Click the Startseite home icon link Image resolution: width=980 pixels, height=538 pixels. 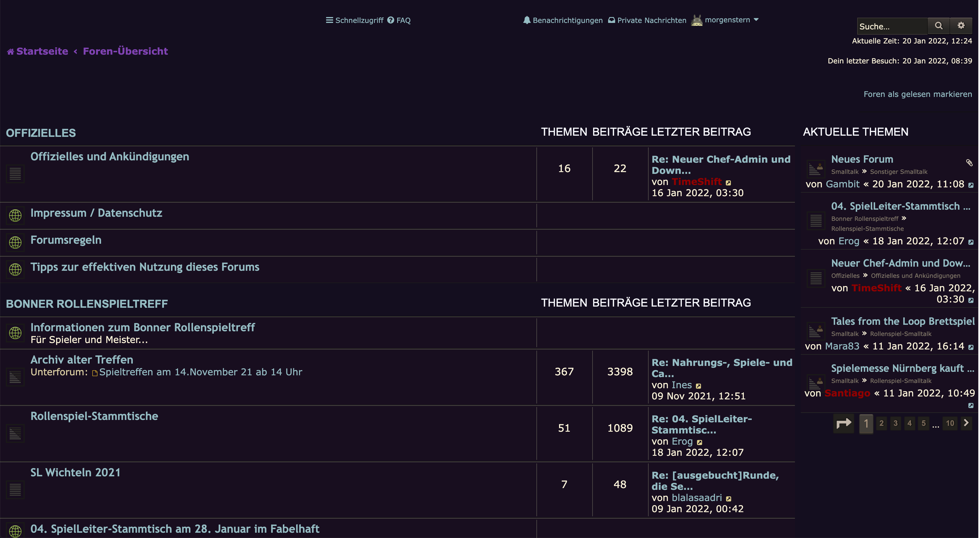(10, 51)
